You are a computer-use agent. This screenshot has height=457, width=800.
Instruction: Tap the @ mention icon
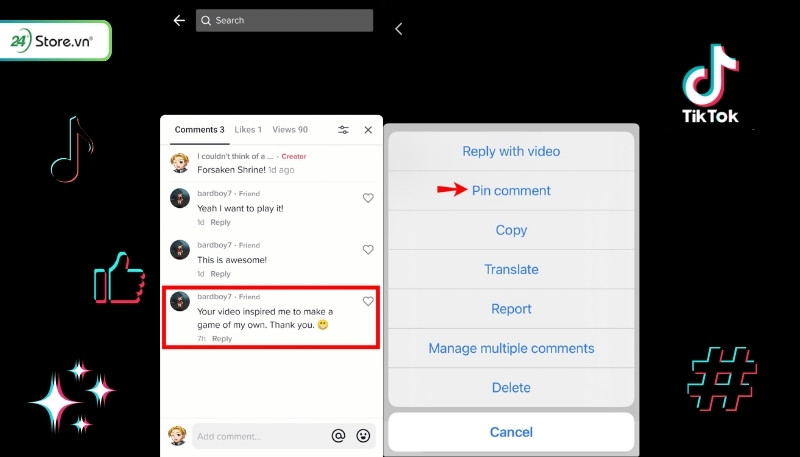(338, 436)
